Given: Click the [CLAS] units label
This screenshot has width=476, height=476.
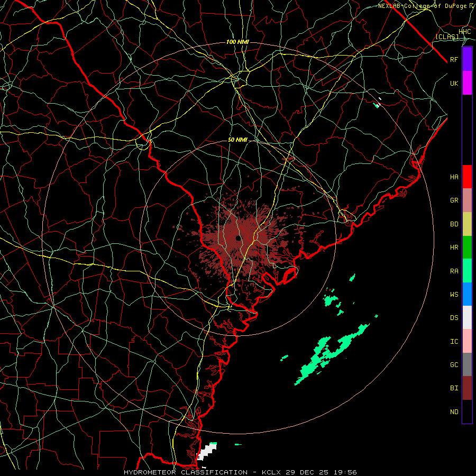Looking at the screenshot, I should coord(447,36).
